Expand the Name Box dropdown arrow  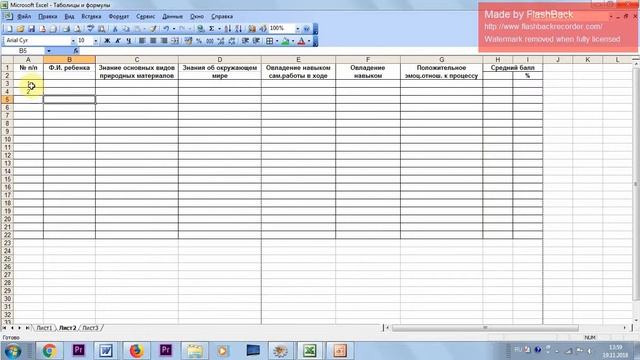pos(49,51)
